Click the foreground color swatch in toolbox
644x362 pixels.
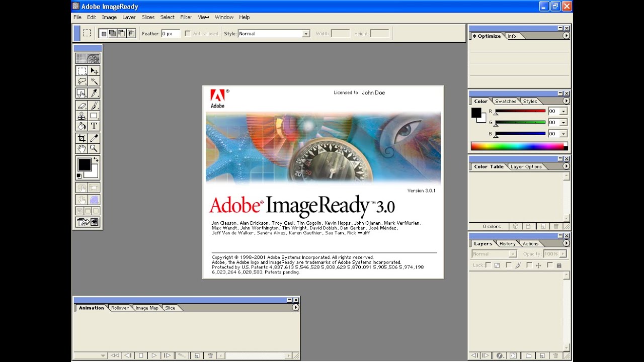click(x=84, y=164)
